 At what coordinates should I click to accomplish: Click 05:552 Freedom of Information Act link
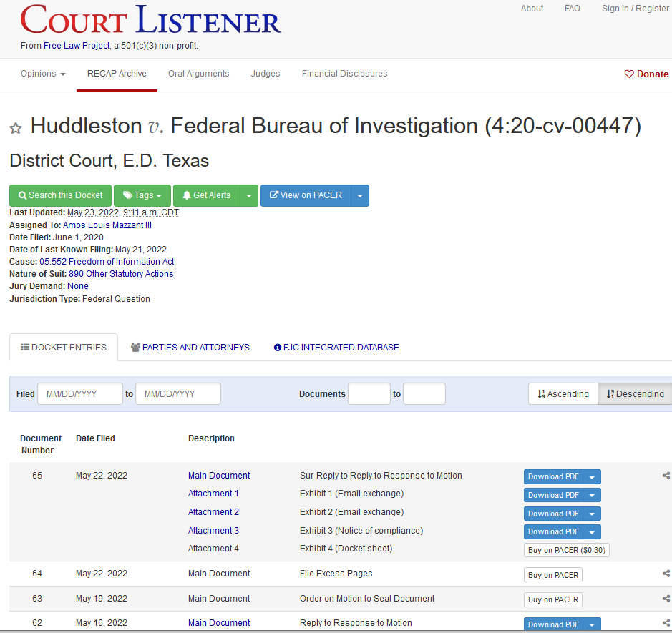pyautogui.click(x=107, y=262)
